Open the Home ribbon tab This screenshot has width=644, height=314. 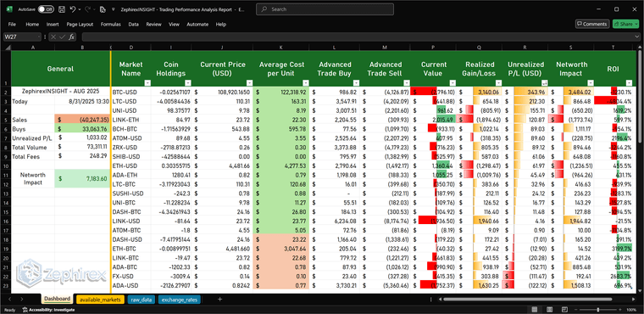(x=32, y=25)
